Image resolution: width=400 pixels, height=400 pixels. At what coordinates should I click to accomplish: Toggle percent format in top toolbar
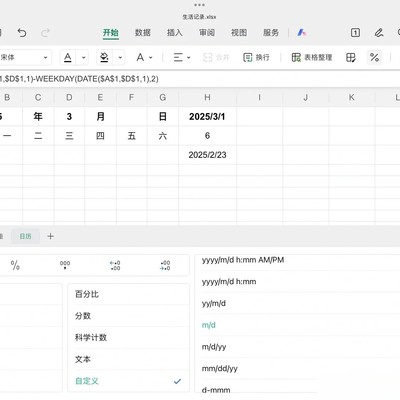[374, 58]
